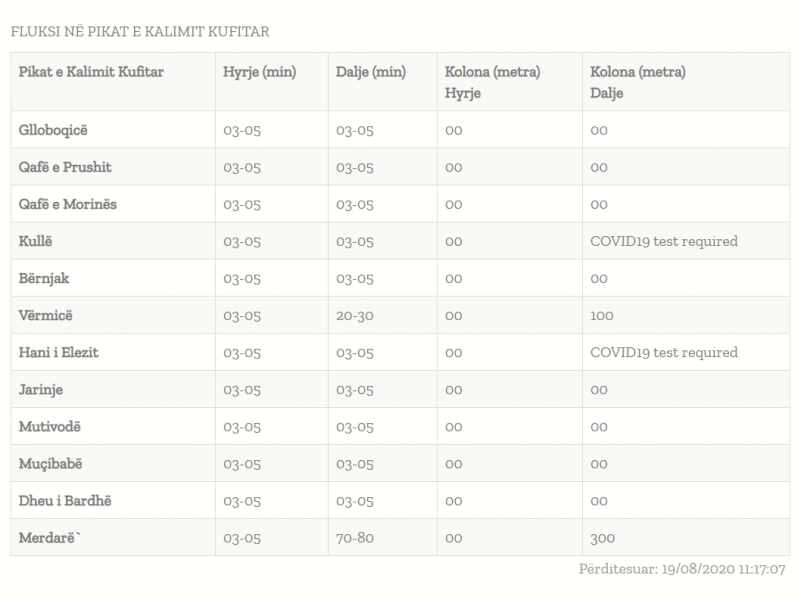
Task: Click 'COVID19 test required' in the Kullë row
Action: (x=664, y=241)
